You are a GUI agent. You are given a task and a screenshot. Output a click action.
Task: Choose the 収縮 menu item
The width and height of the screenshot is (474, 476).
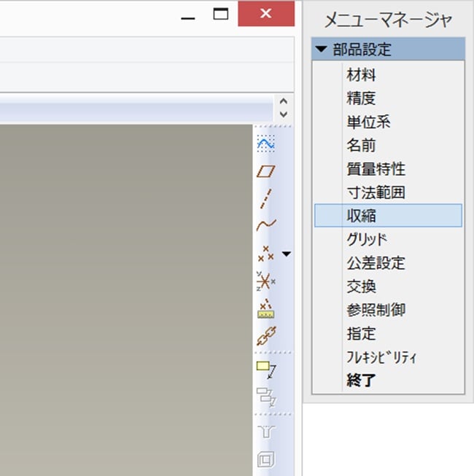click(x=361, y=216)
